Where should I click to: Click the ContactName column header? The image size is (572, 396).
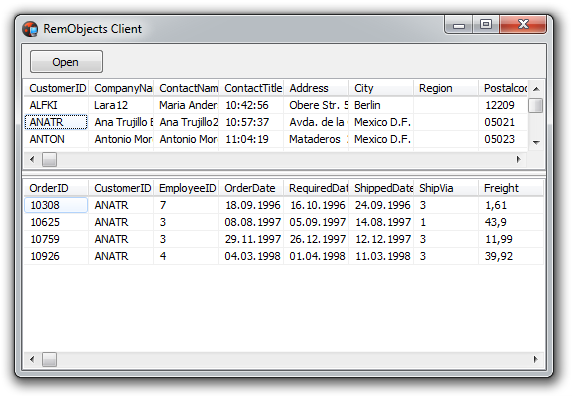pos(186,88)
